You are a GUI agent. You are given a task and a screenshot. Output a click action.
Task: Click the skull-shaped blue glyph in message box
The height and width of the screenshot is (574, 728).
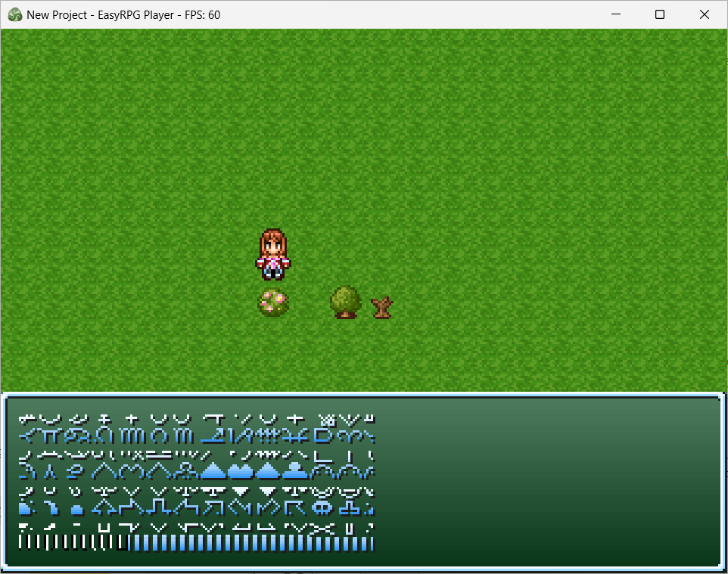coord(322,507)
